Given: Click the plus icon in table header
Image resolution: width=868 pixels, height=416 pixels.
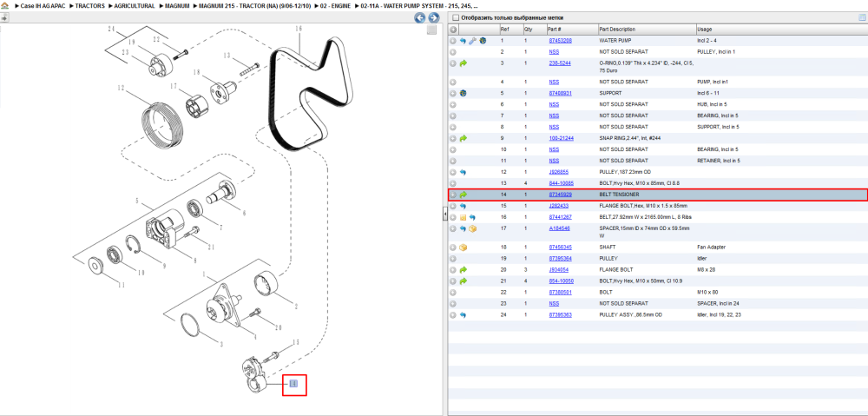Looking at the screenshot, I should coord(453,30).
